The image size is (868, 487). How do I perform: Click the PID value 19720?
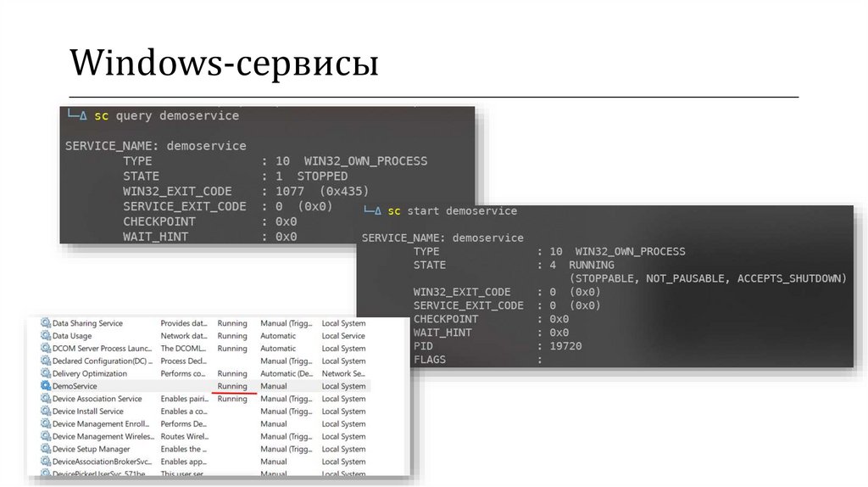[565, 346]
